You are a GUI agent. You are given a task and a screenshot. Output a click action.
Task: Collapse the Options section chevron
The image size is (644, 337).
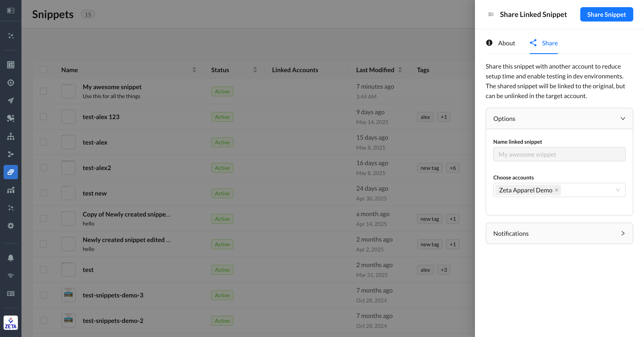pyautogui.click(x=623, y=119)
